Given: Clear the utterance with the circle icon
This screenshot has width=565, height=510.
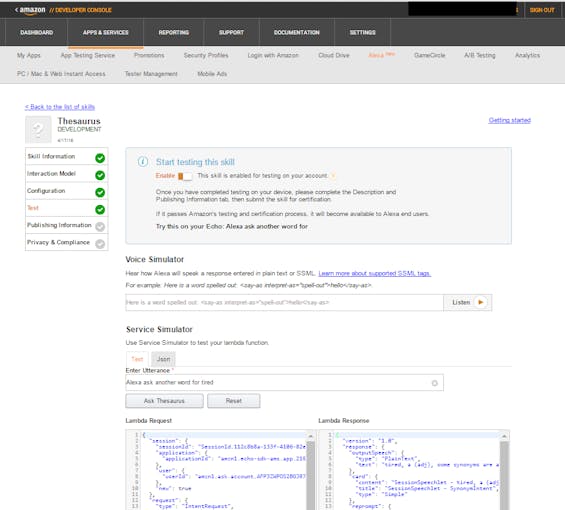Looking at the screenshot, I should 435,383.
